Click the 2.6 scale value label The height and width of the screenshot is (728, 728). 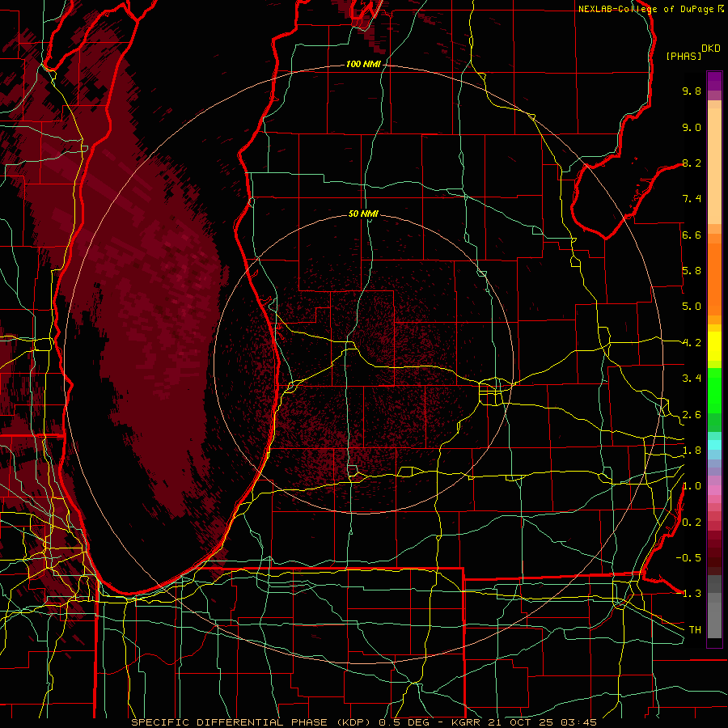[x=692, y=415]
